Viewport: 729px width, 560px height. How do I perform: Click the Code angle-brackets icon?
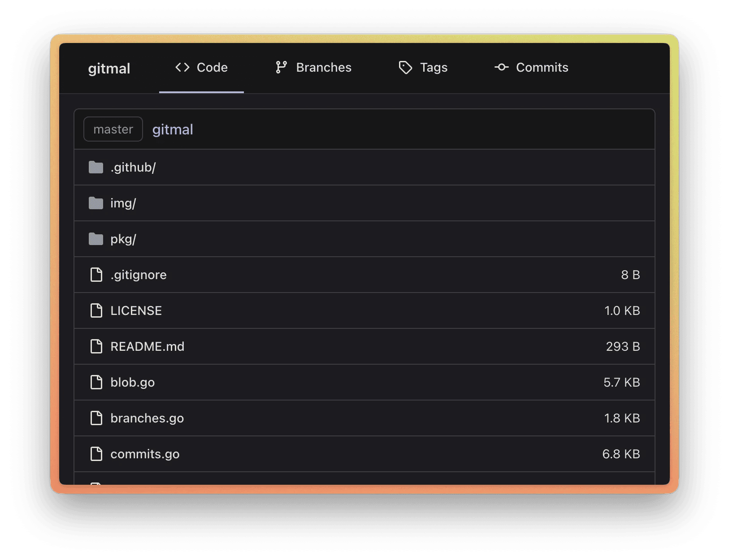click(182, 67)
